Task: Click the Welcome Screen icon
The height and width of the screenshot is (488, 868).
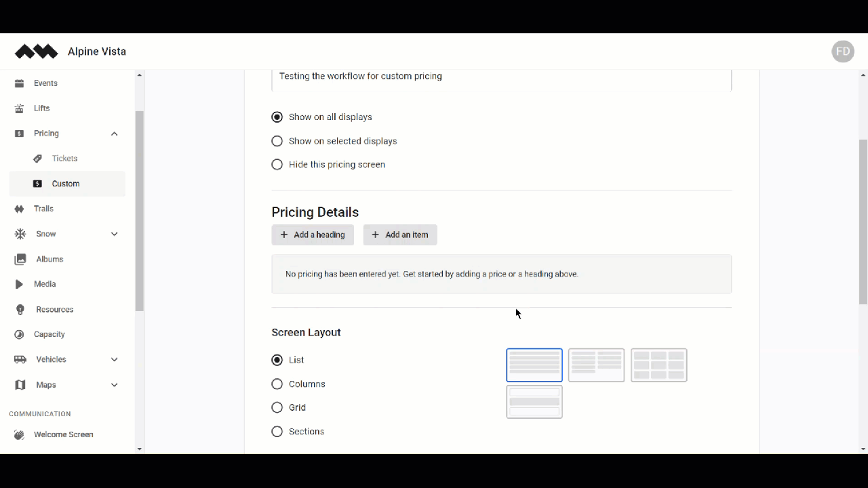Action: (x=19, y=435)
